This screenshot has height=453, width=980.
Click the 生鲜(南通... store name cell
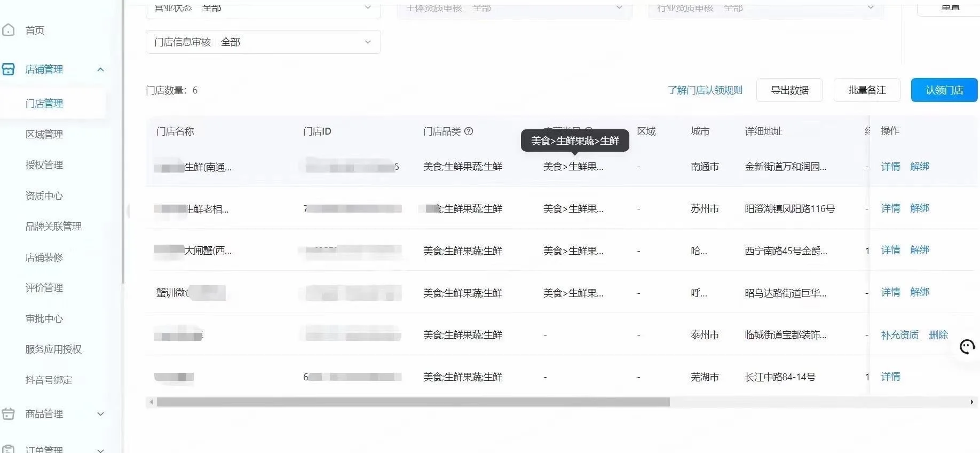pos(208,167)
